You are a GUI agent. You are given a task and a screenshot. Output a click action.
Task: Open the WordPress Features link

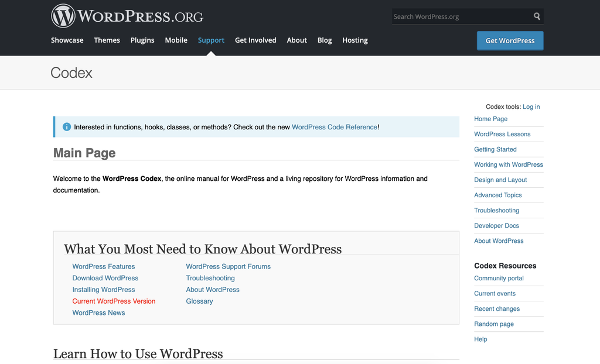[x=103, y=266]
